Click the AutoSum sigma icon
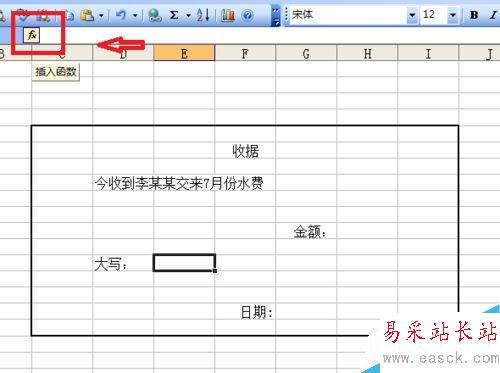The image size is (500, 373). (x=174, y=15)
